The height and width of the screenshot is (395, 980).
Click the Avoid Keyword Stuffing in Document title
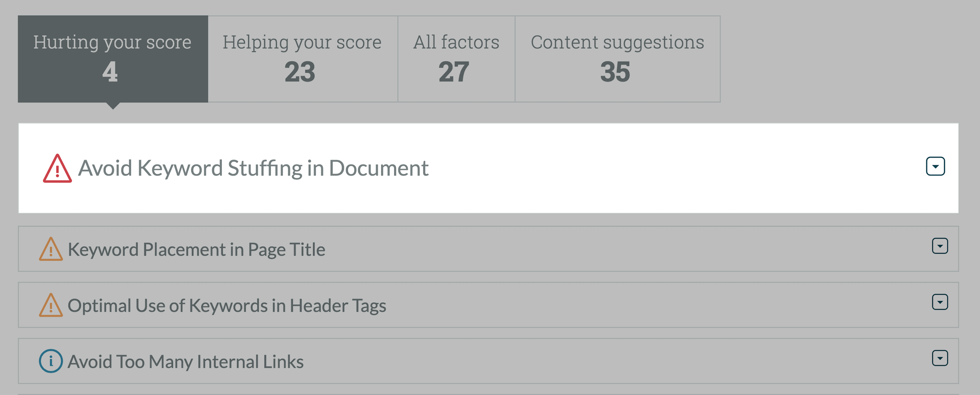click(x=253, y=168)
